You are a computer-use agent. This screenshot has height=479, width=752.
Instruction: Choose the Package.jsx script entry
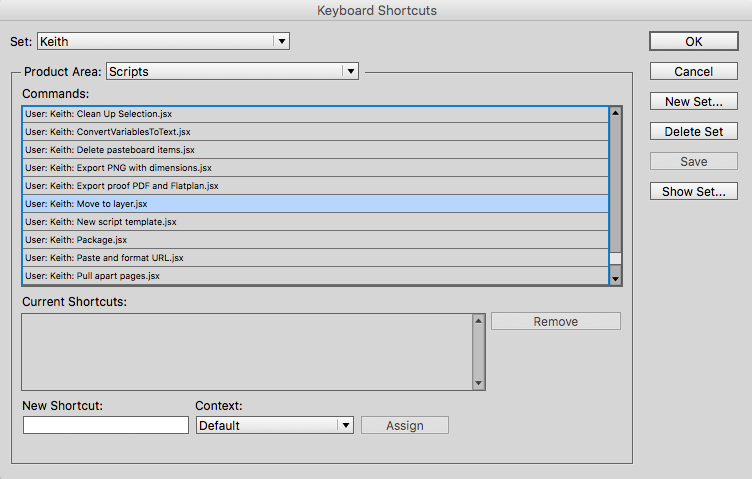point(316,240)
